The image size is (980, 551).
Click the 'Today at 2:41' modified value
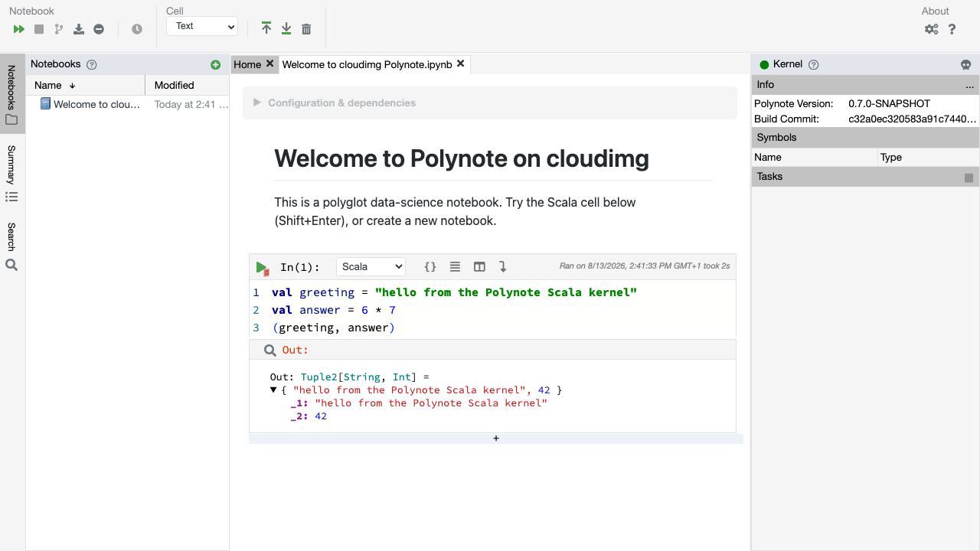191,104
